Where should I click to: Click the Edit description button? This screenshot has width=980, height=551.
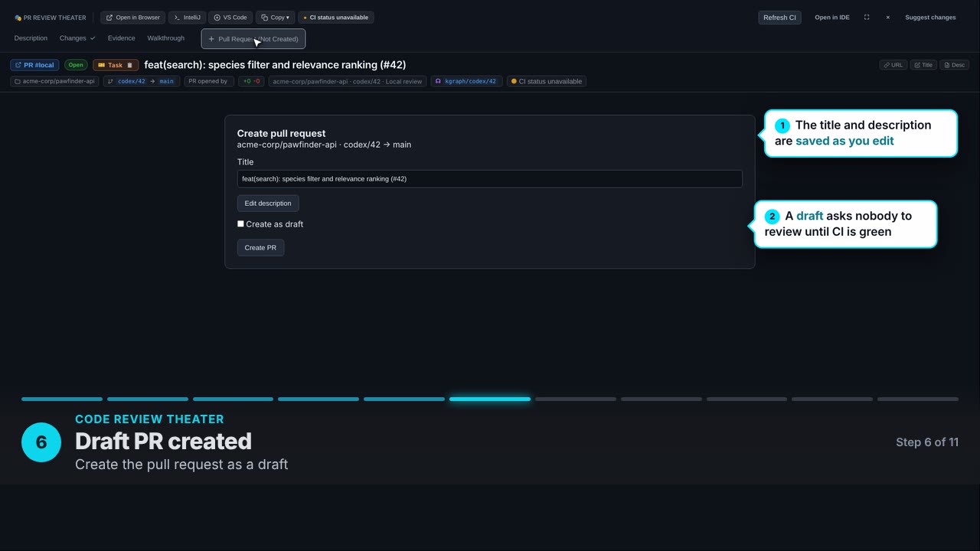pyautogui.click(x=268, y=204)
